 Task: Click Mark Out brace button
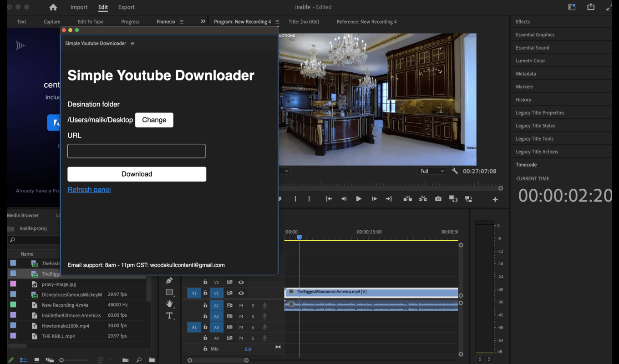tap(309, 199)
